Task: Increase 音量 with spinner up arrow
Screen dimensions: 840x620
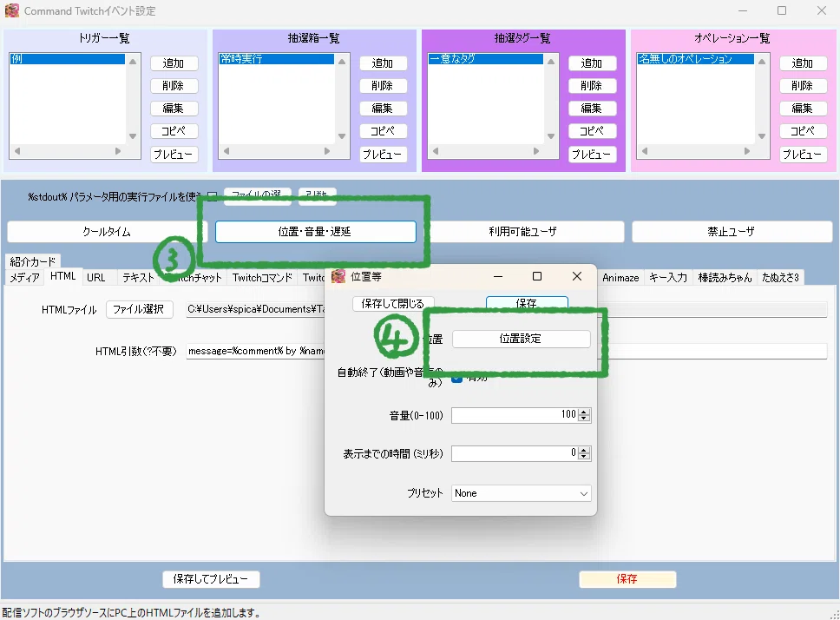Action: [585, 412]
